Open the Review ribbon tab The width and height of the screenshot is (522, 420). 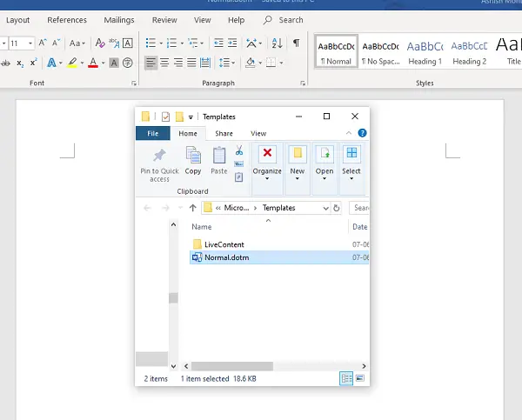click(164, 20)
